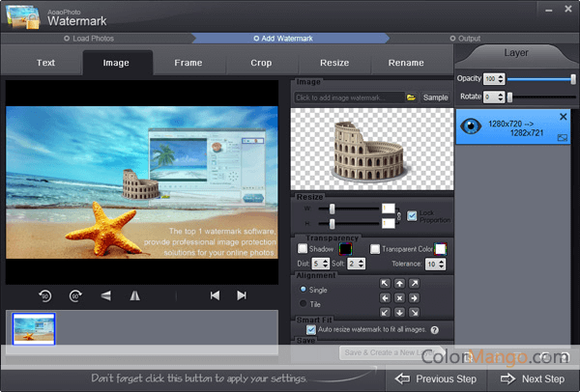
Task: Select the Tile alignment option
Action: click(x=303, y=304)
